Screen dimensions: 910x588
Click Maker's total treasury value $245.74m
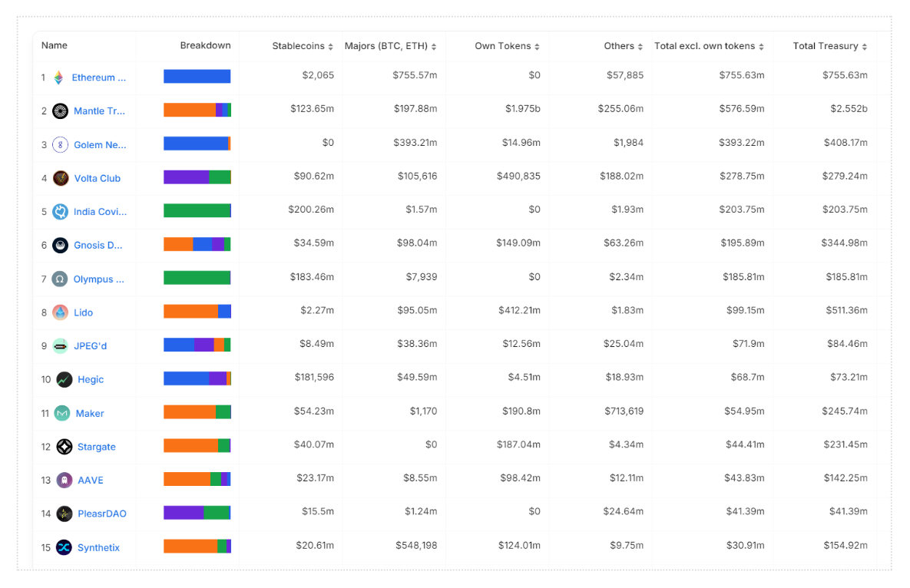click(x=845, y=411)
